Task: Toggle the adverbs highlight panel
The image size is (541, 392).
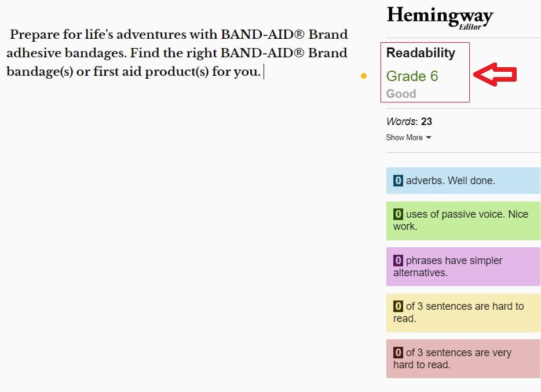Action: click(463, 181)
